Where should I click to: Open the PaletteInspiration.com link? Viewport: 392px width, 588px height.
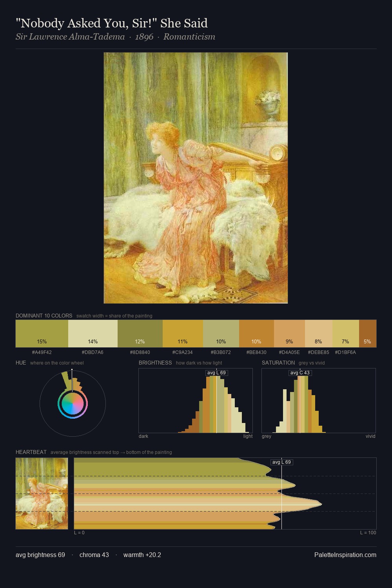345,555
